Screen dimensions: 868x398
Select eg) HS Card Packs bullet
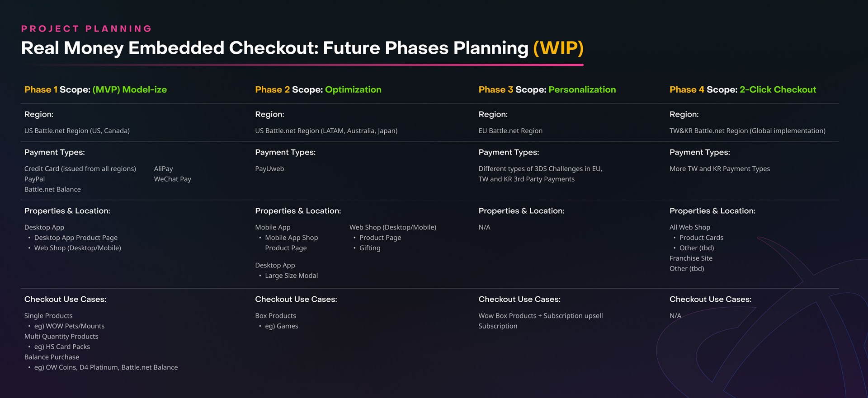(x=62, y=347)
